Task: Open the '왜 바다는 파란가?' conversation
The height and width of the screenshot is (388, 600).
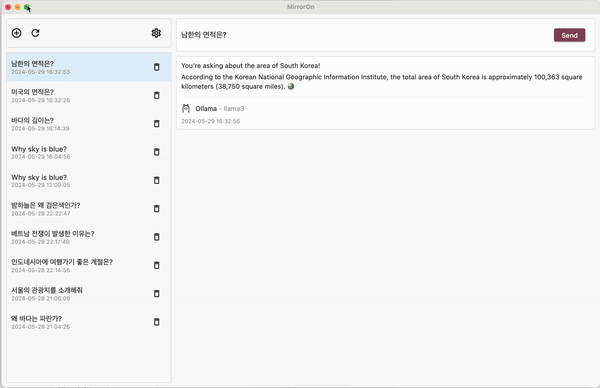Action: 89,322
